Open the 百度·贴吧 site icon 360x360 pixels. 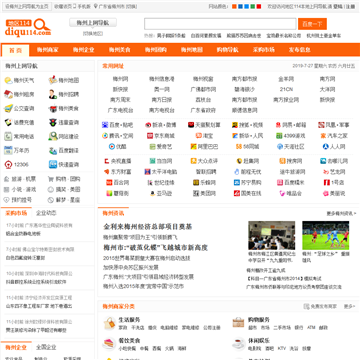pyautogui.click(x=105, y=125)
